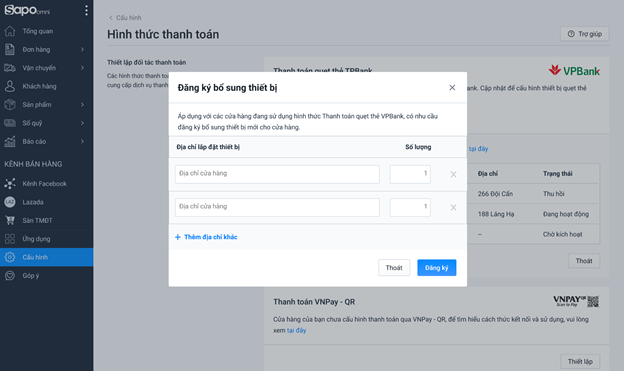Image resolution: width=624 pixels, height=371 pixels.
Task: Select Cấu hình in the sidebar
Action: click(47, 257)
